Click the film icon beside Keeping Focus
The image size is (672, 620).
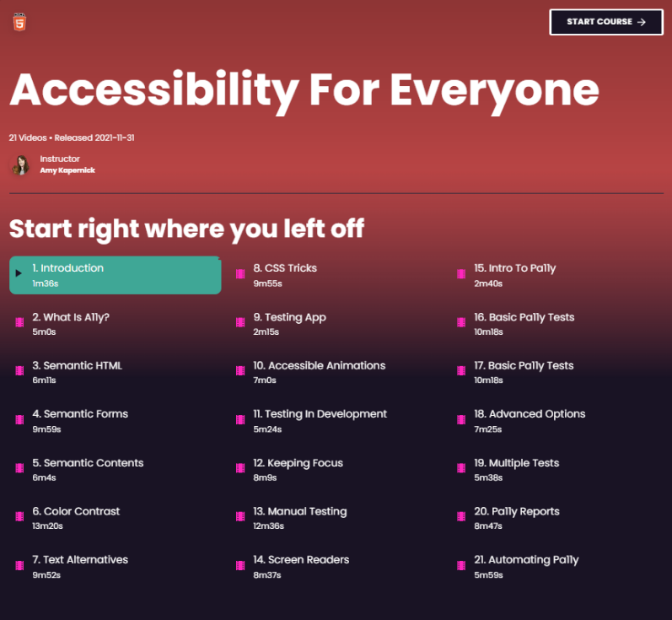tap(240, 468)
